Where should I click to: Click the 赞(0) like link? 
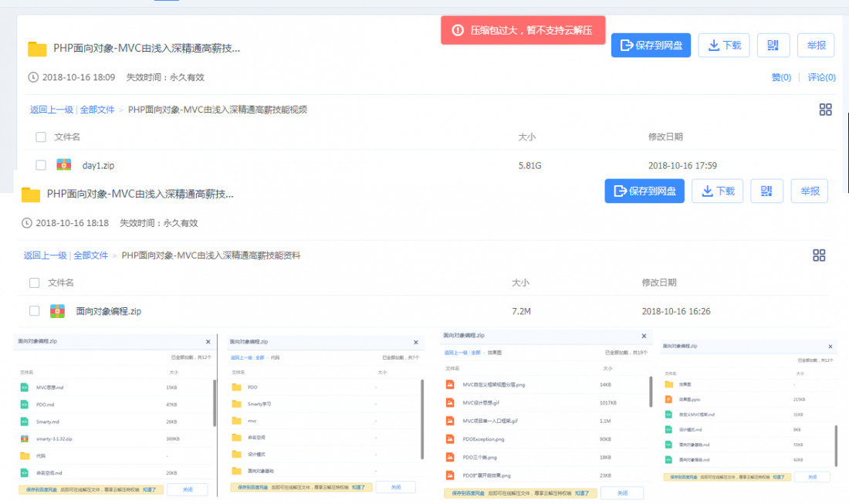point(781,77)
